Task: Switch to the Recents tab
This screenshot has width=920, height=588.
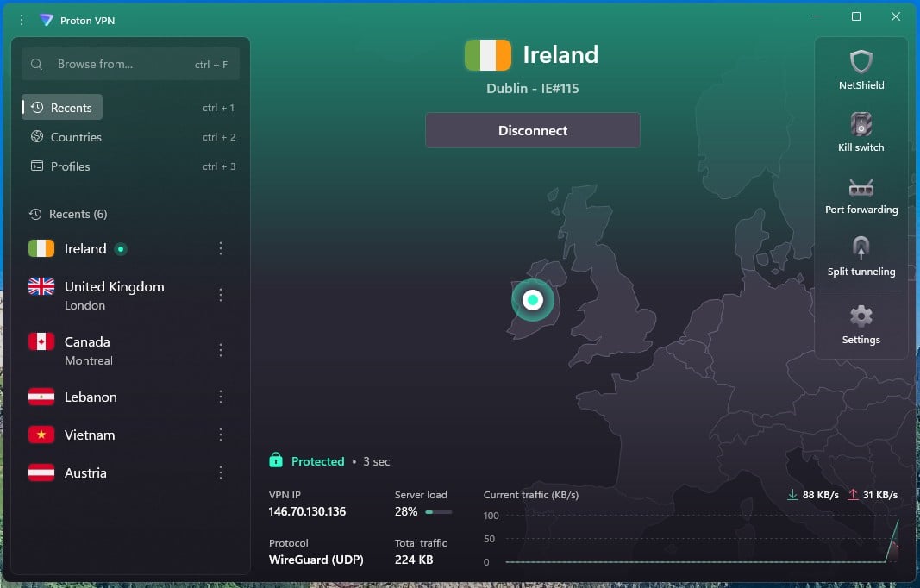Action: (62, 108)
